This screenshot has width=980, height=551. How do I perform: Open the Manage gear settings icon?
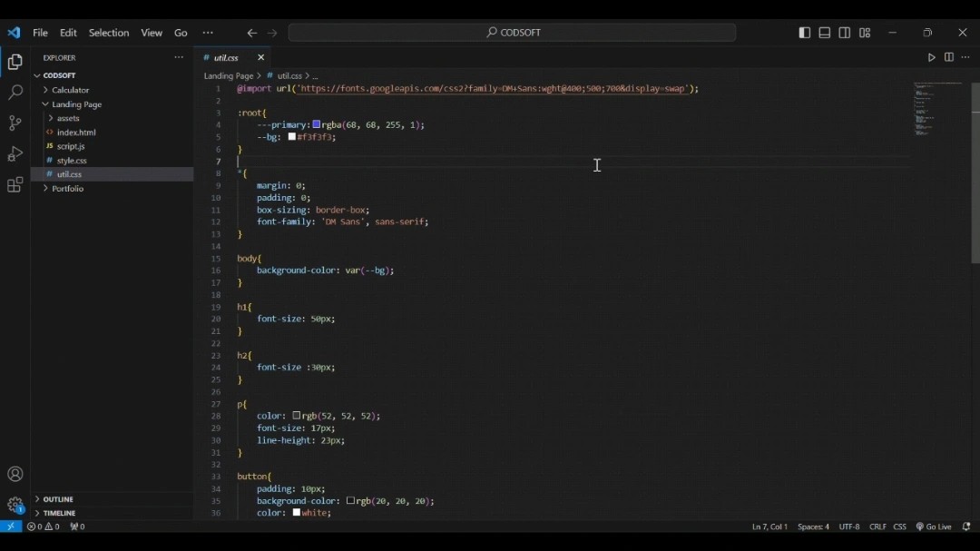tap(15, 504)
